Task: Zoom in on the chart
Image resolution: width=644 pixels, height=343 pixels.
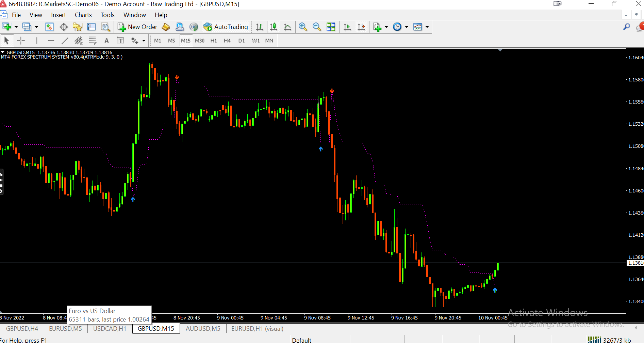Action: pos(303,27)
